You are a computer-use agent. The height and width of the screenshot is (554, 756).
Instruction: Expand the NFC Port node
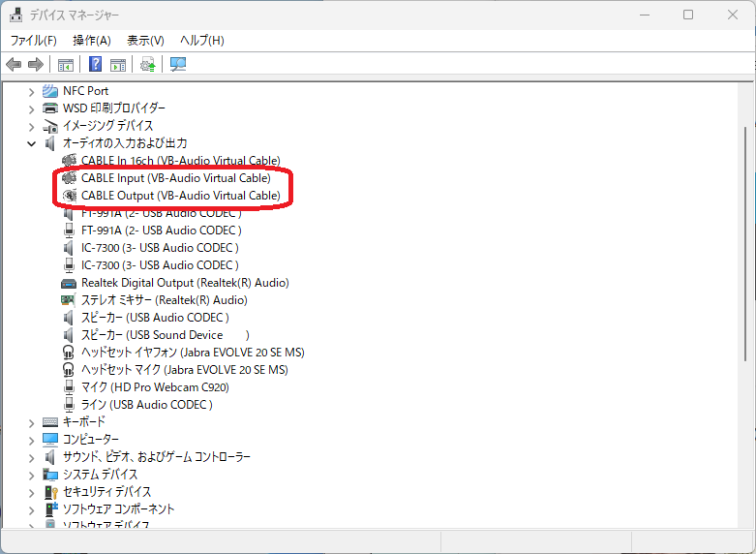(31, 92)
